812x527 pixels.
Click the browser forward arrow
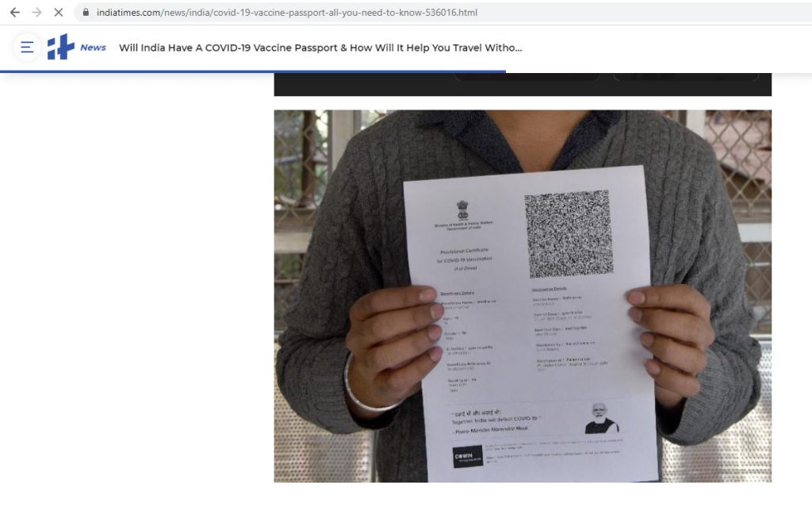36,13
